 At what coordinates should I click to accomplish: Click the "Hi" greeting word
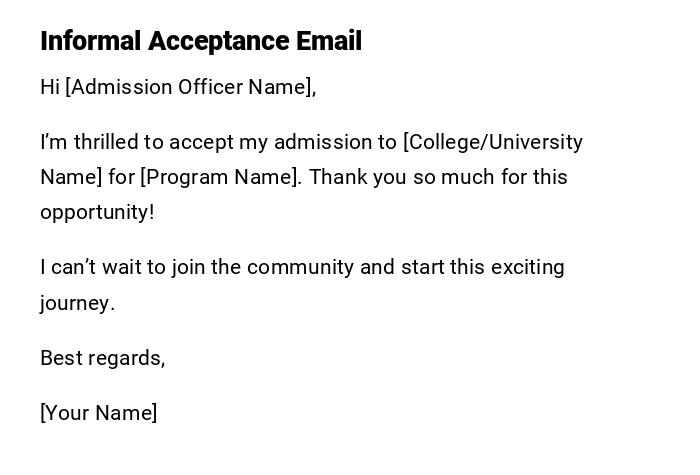coord(50,87)
